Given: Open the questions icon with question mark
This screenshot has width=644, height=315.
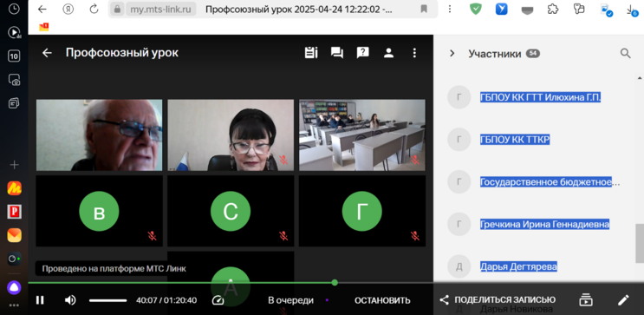Looking at the screenshot, I should click(362, 52).
